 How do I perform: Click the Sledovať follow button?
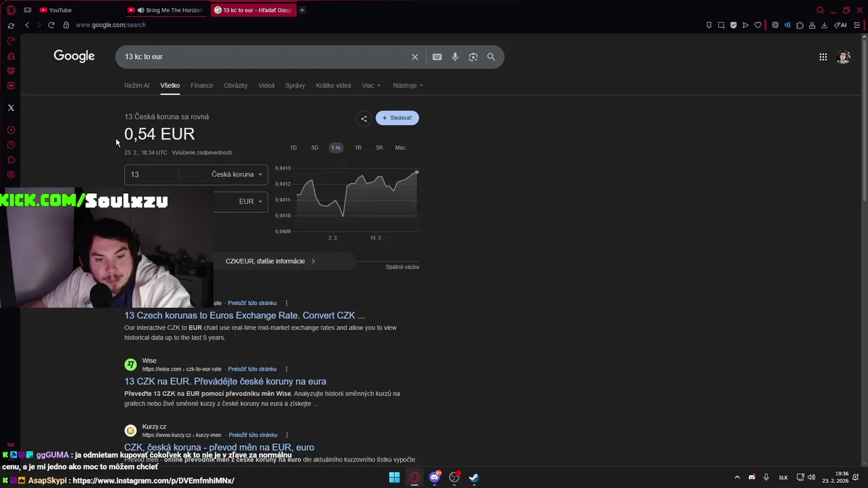coord(397,118)
